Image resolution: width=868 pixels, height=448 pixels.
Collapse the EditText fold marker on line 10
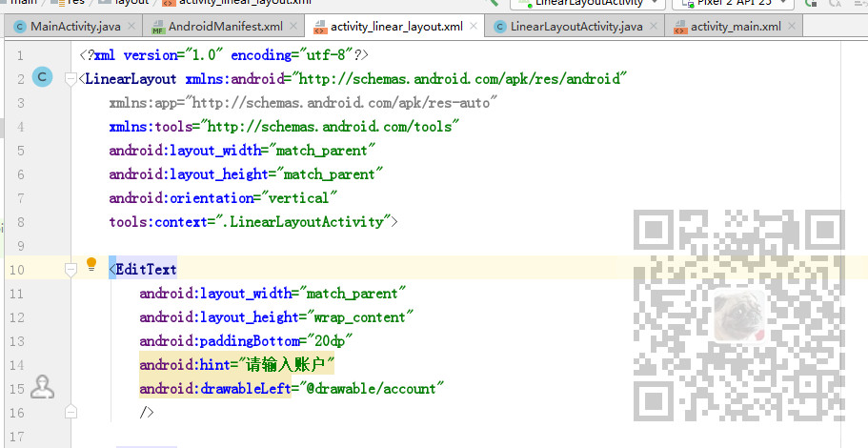click(x=71, y=270)
